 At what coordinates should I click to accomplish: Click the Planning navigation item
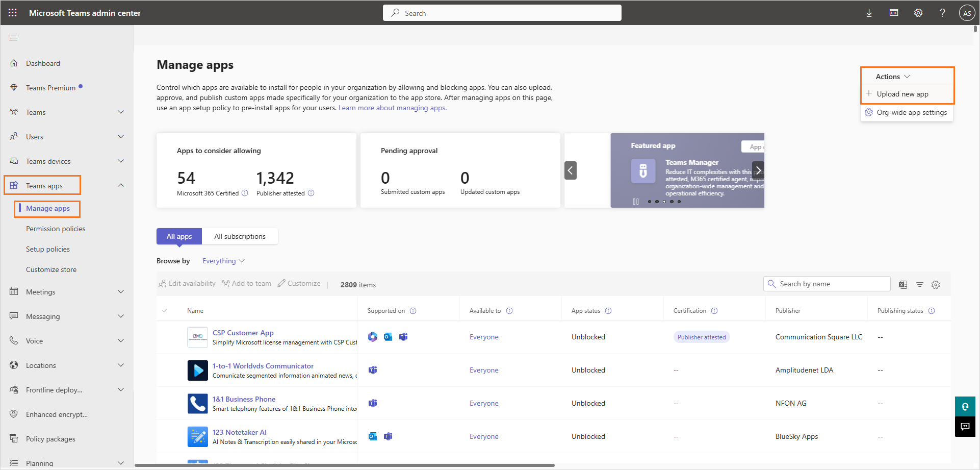click(67, 462)
